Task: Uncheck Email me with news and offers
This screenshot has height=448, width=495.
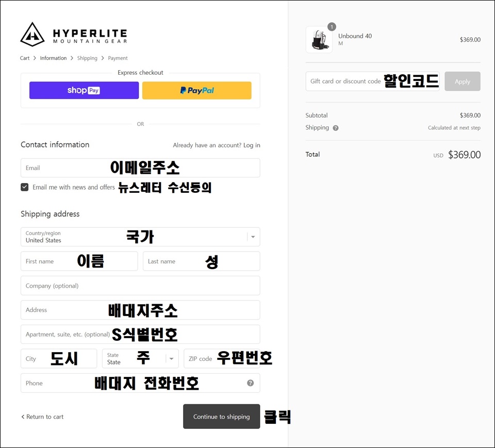Action: 25,187
